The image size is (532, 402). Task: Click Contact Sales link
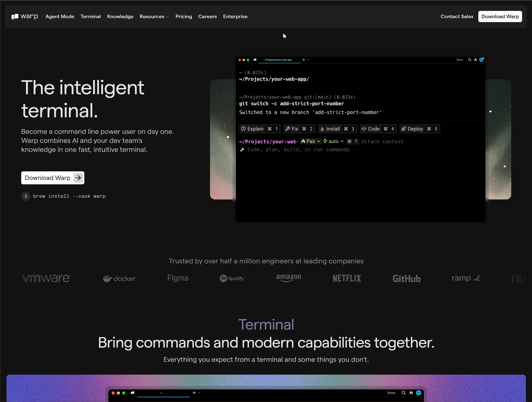pyautogui.click(x=457, y=16)
